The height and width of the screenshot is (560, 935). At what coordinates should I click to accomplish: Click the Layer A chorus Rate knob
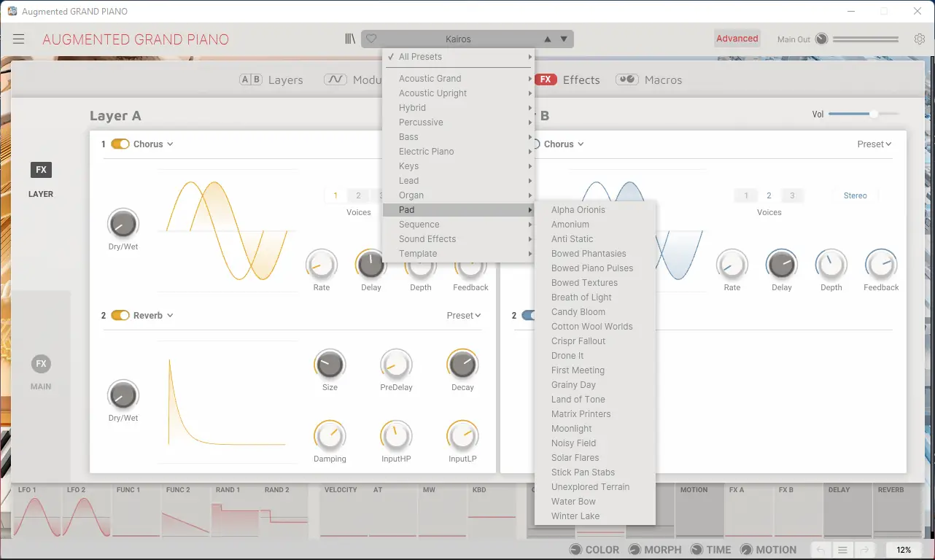click(322, 264)
